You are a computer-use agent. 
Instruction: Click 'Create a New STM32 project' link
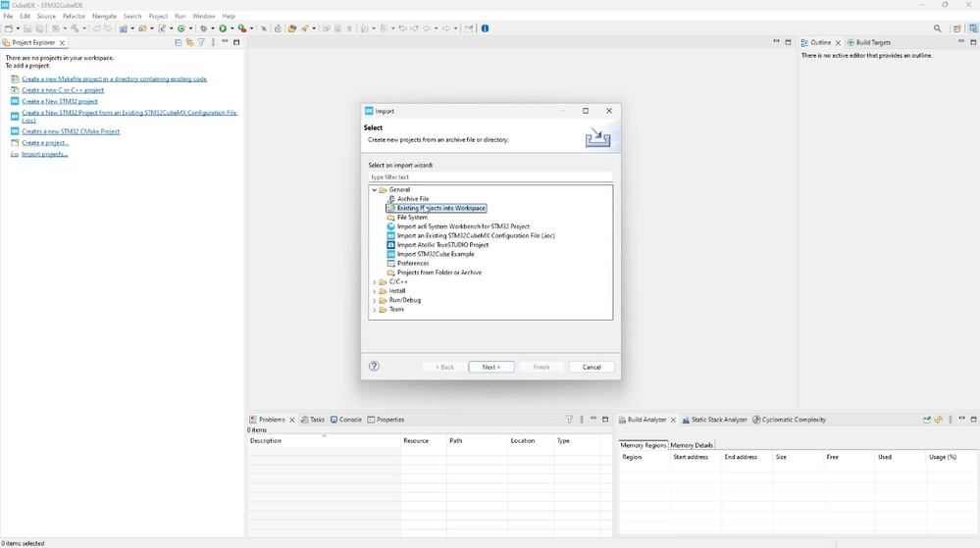coord(60,101)
